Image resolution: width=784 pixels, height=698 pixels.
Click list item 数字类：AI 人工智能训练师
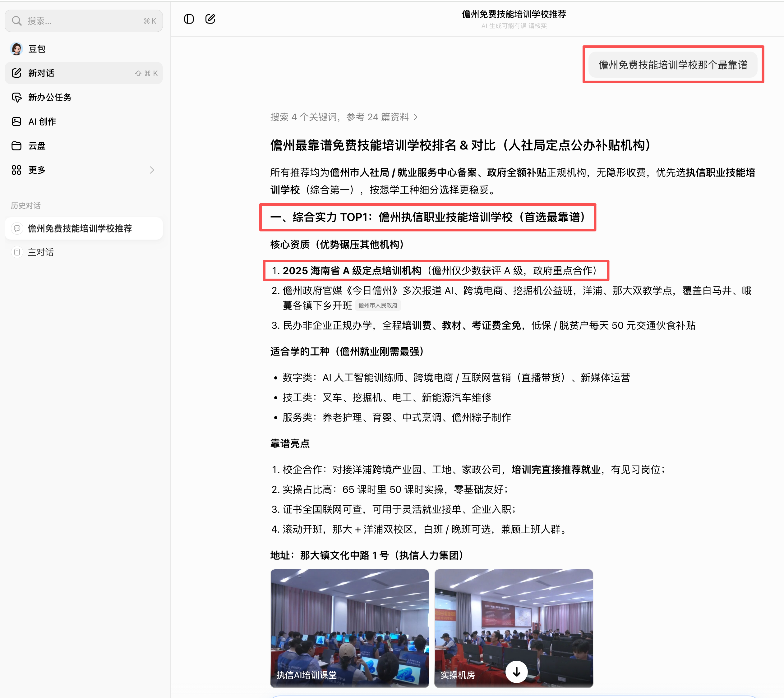(456, 377)
